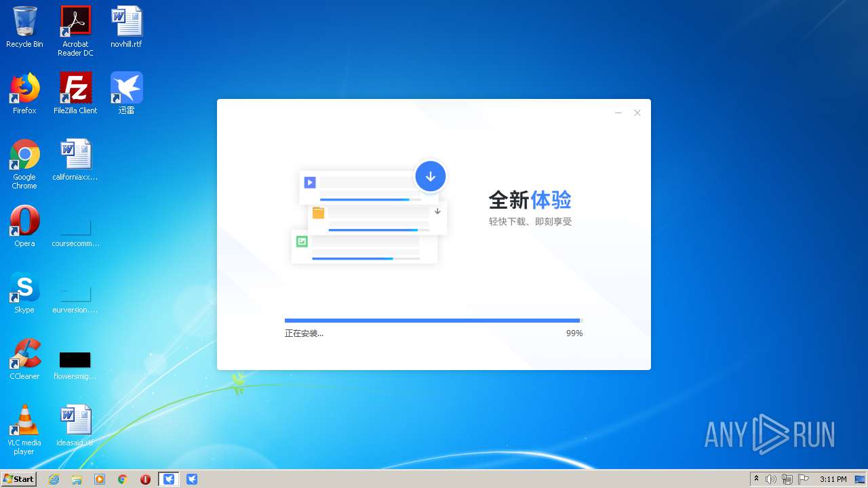The image size is (868, 488).
Task: Click the second Xunlei taskbar icon
Action: click(192, 479)
